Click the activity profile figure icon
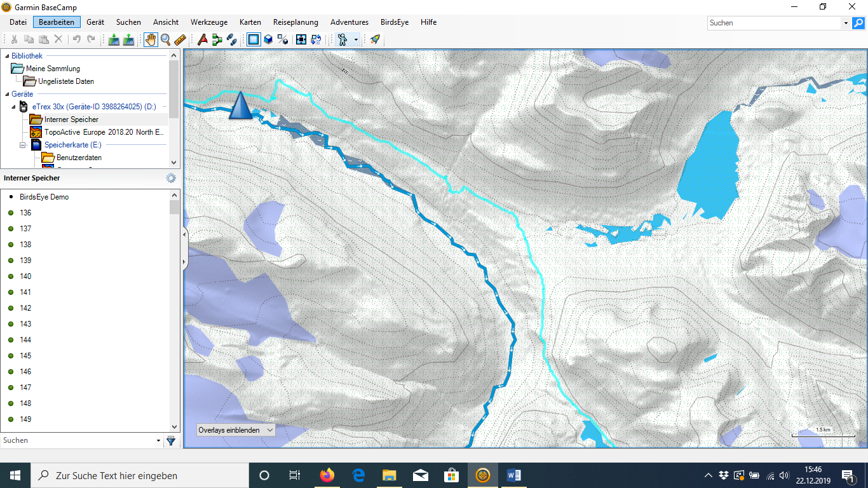The width and height of the screenshot is (868, 488). pos(343,39)
